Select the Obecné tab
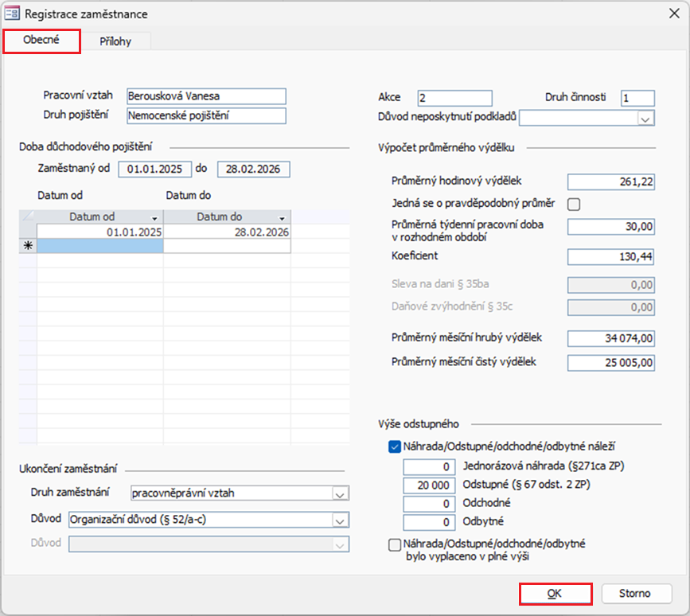690x616 pixels. tap(41, 41)
